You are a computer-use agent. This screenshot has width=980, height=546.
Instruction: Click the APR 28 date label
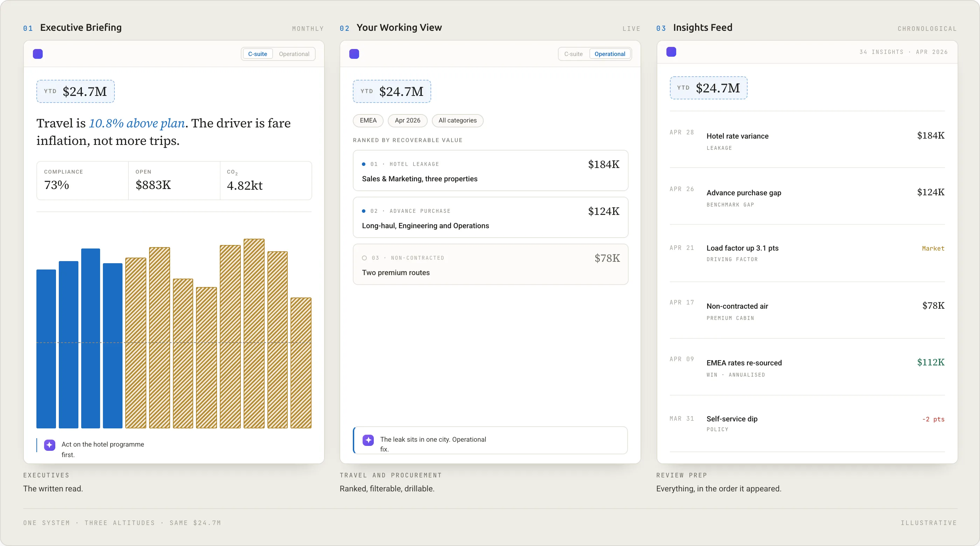point(682,132)
